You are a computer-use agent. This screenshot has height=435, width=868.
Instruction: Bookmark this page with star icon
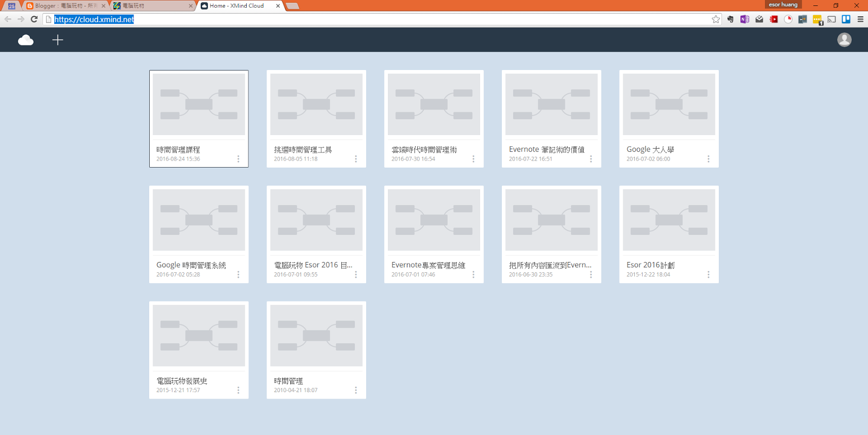point(716,19)
